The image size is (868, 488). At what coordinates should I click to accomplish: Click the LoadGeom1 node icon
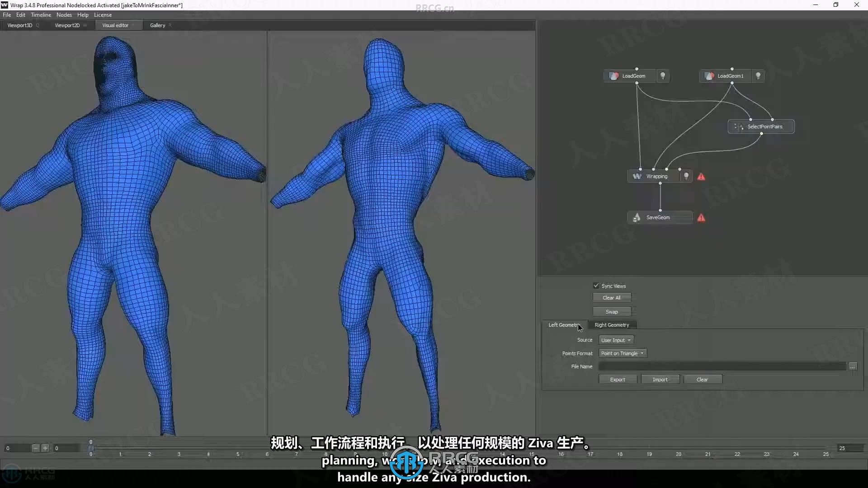pyautogui.click(x=709, y=76)
